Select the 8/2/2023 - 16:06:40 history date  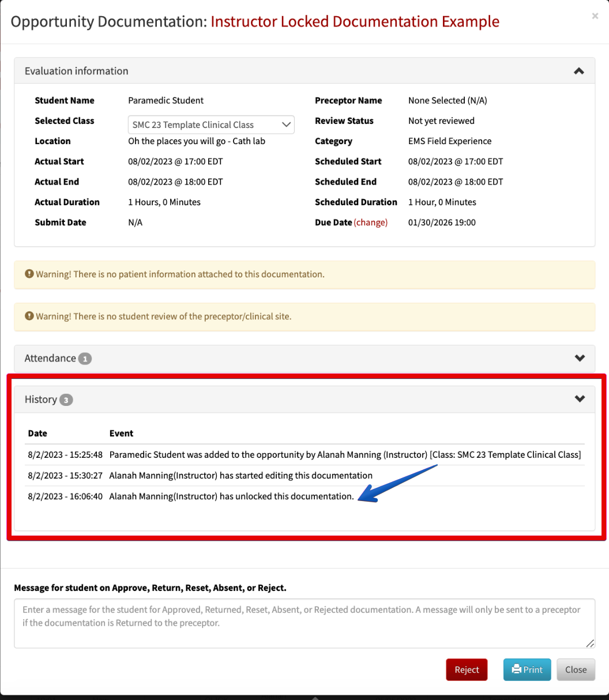click(x=65, y=496)
